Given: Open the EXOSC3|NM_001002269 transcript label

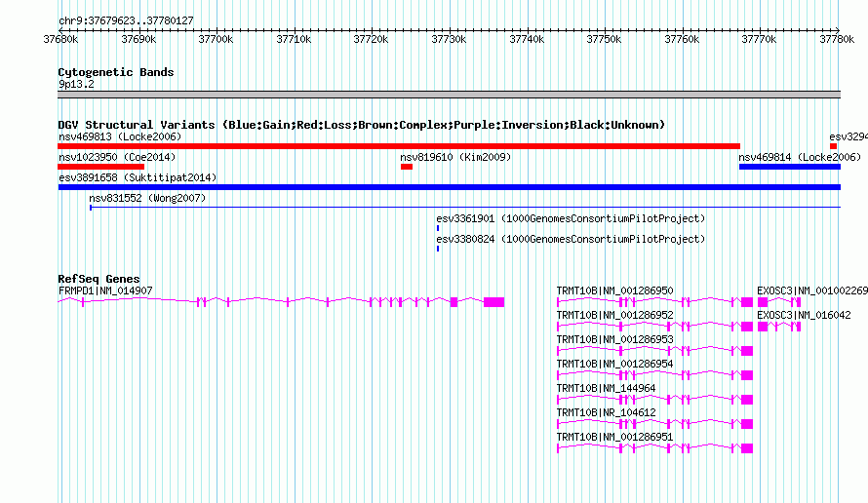Looking at the screenshot, I should (812, 290).
